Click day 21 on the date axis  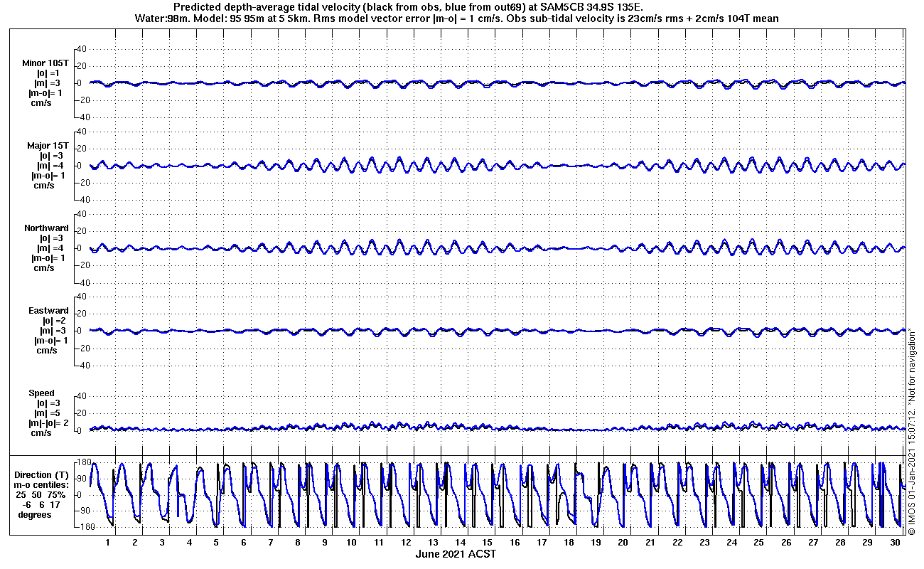[x=650, y=542]
